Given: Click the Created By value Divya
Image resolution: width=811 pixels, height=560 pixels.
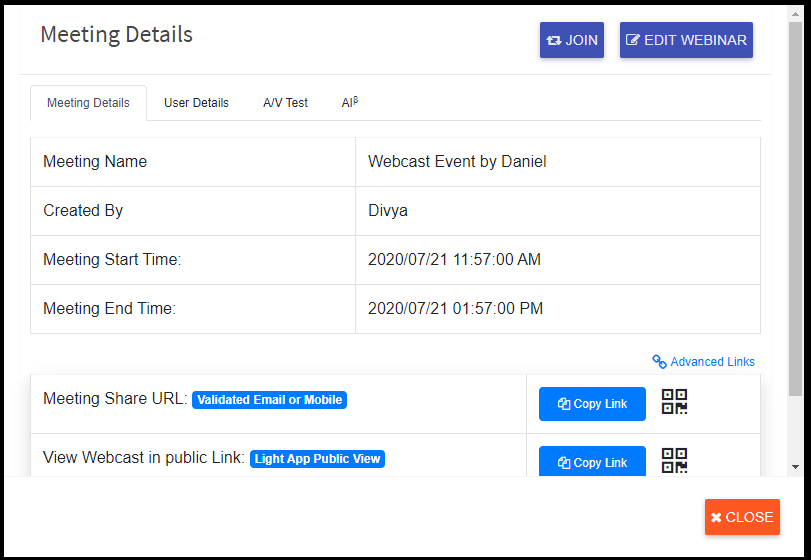Looking at the screenshot, I should [x=387, y=210].
